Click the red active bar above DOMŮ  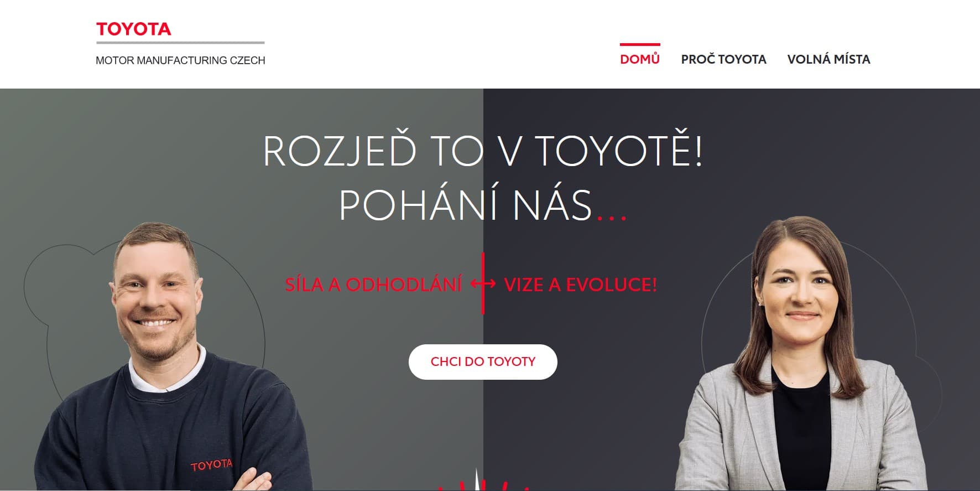640,44
